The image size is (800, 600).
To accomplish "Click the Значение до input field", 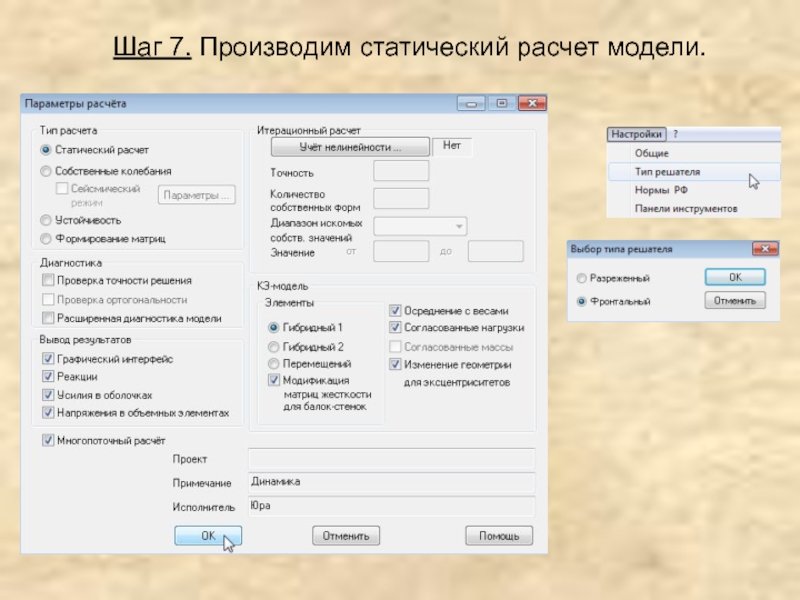I will click(x=495, y=251).
